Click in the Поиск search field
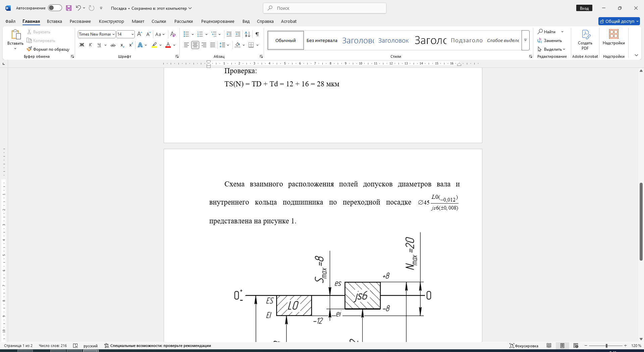Screen dimensions: 644x352 325,8
